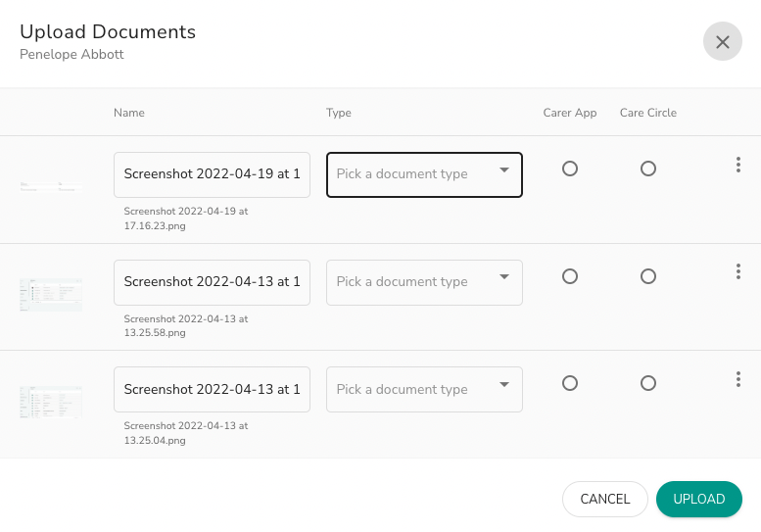Click the dropdown arrow in the third Type field

coord(504,384)
